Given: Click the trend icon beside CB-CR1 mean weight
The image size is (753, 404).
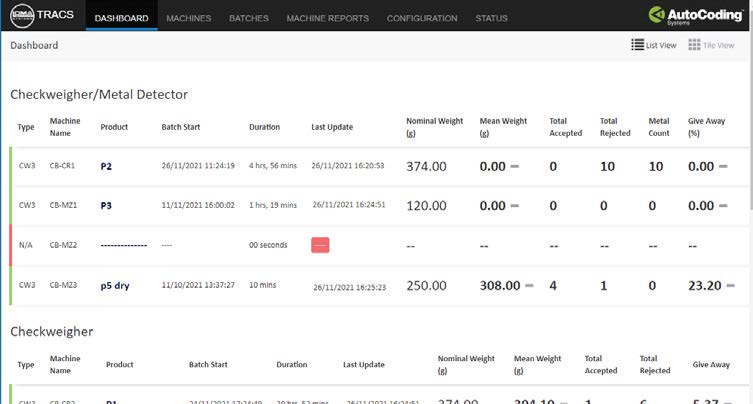Looking at the screenshot, I should 515,166.
